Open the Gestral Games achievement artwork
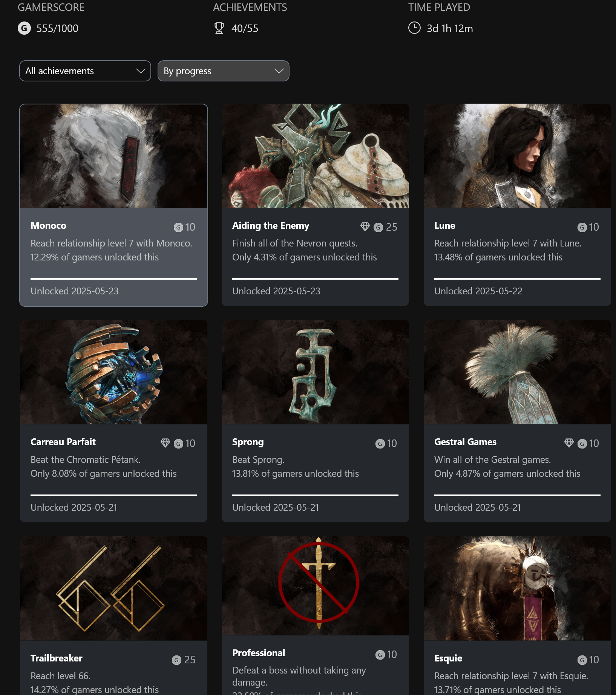Image resolution: width=616 pixels, height=695 pixels. click(x=517, y=372)
